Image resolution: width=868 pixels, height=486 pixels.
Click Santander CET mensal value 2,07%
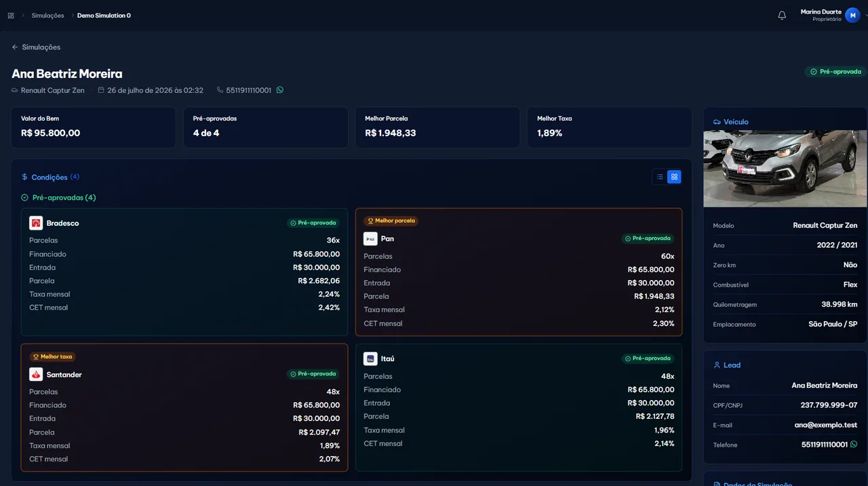(329, 459)
